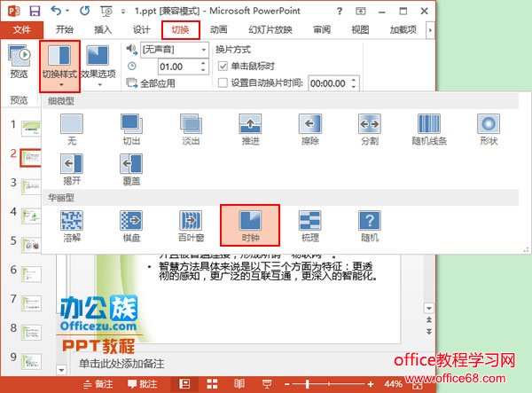The height and width of the screenshot is (393, 532).
Task: Toggle the 单击鼠标时 on mouse click checkbox
Action: pyautogui.click(x=223, y=66)
